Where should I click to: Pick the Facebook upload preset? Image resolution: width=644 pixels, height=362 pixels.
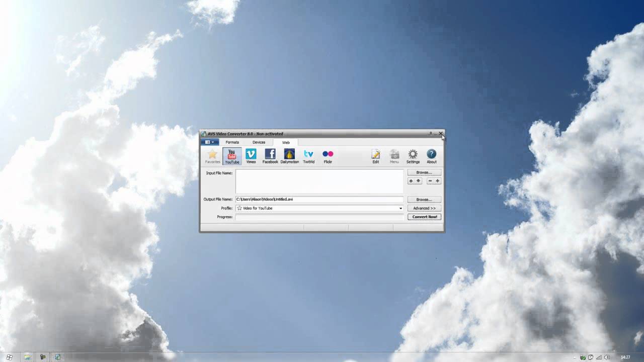click(x=270, y=156)
